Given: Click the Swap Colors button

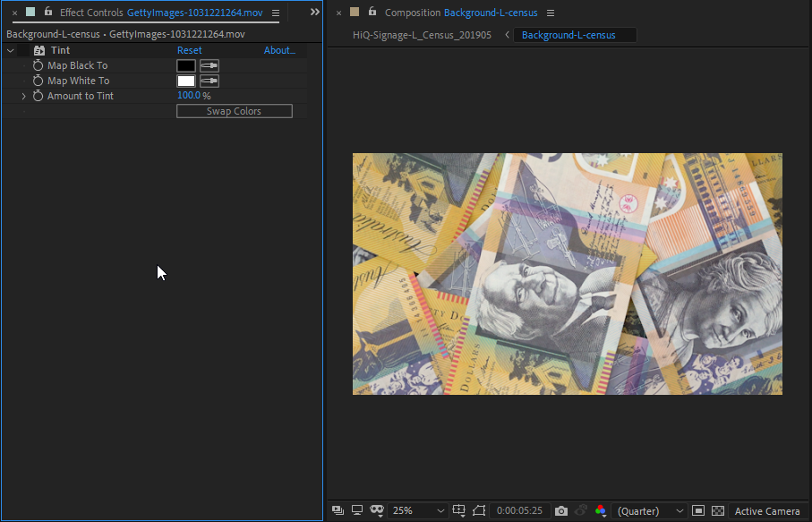Looking at the screenshot, I should [234, 111].
